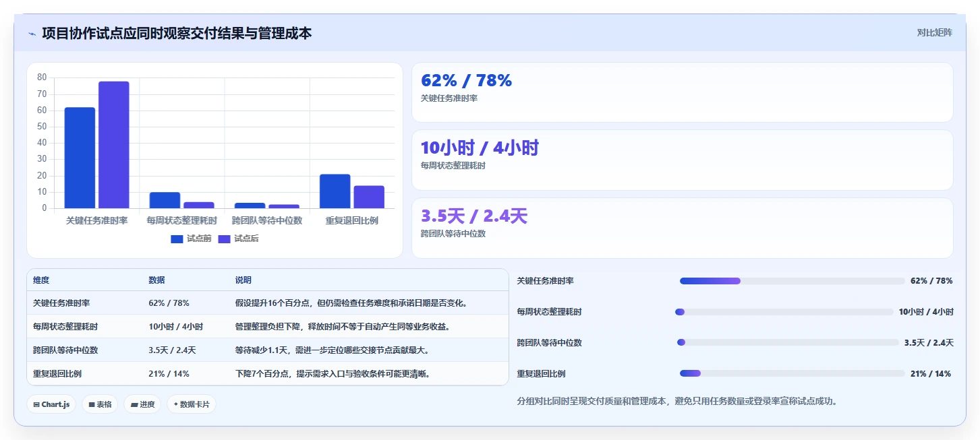Click the 跨团队等待中位数 progress bar
Image resolution: width=980 pixels, height=440 pixels.
[788, 342]
